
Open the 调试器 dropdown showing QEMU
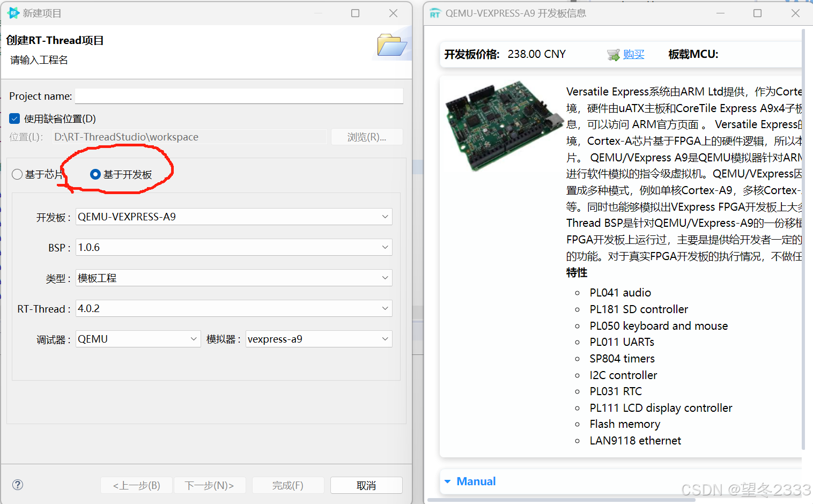click(138, 339)
